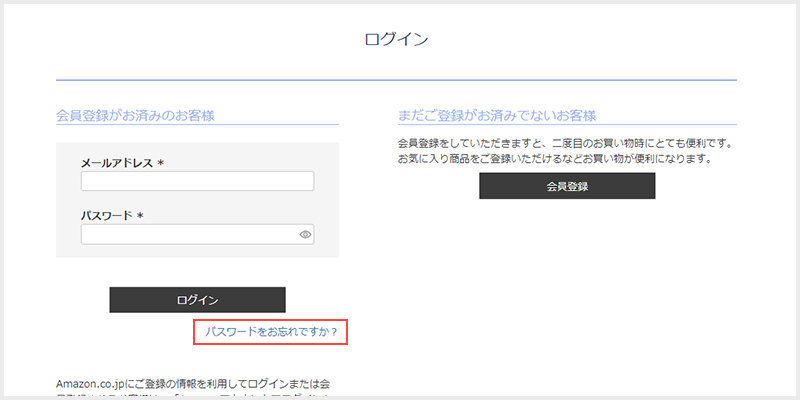
Task: Click the まだご登録がお済みでないお客様 heading
Action: pyautogui.click(x=504, y=115)
